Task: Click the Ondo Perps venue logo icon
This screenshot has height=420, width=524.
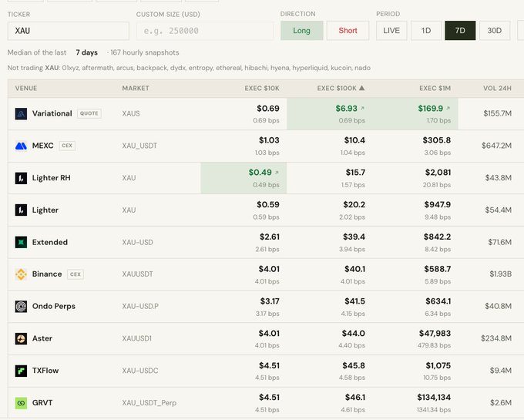Action: 21,307
